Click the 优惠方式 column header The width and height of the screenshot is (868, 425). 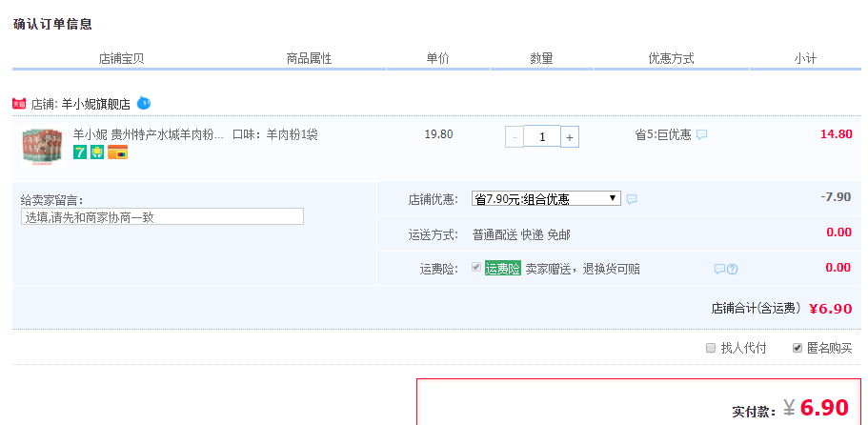671,59
